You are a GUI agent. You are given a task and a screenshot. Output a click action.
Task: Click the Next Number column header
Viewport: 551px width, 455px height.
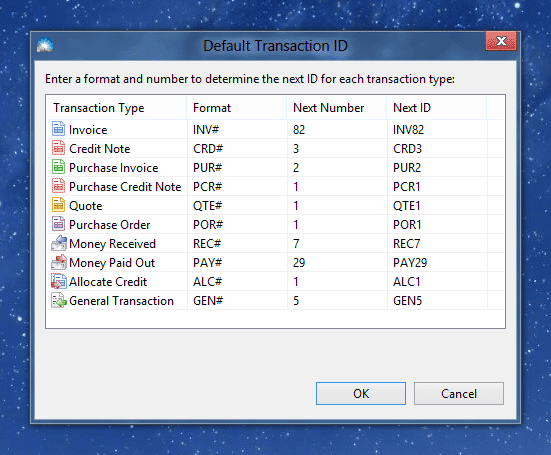point(337,108)
